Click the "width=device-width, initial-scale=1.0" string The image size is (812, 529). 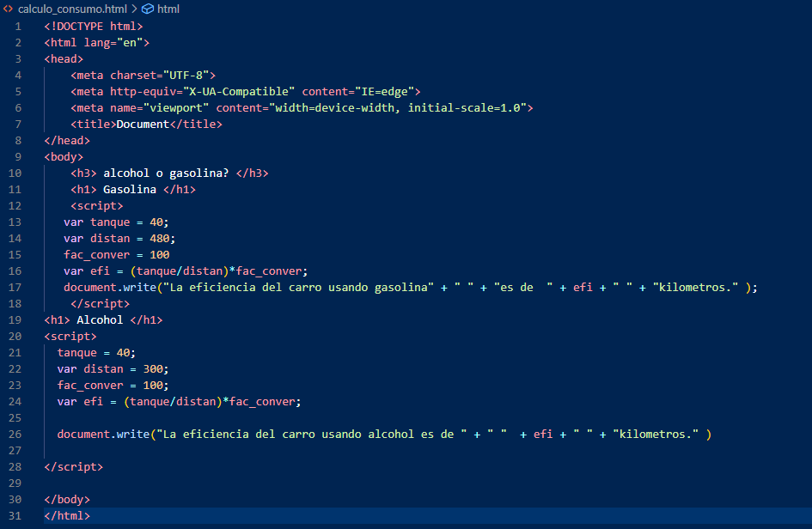pyautogui.click(x=397, y=107)
